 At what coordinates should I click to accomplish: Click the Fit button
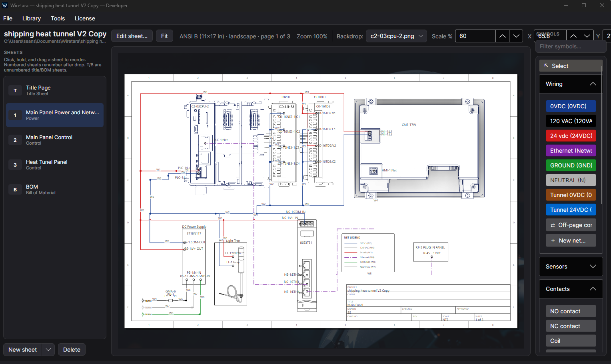pos(164,36)
